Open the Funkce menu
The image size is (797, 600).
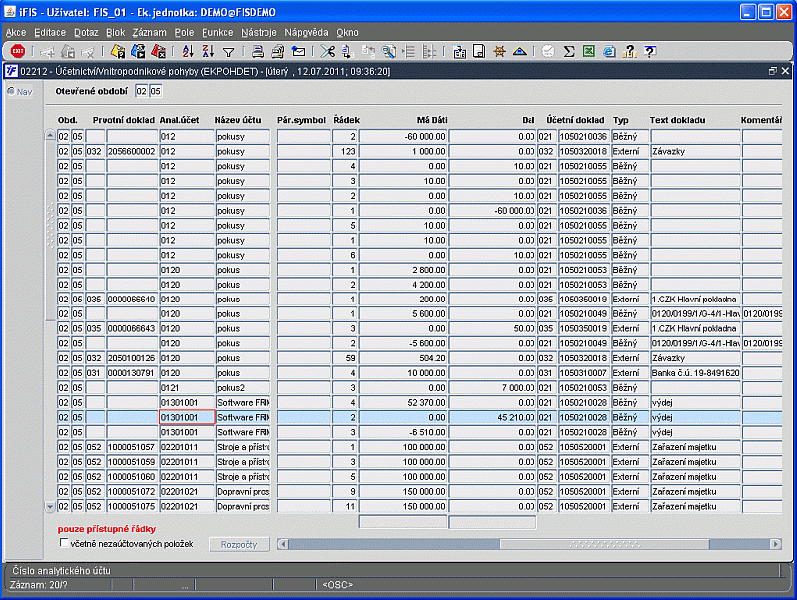tap(218, 33)
